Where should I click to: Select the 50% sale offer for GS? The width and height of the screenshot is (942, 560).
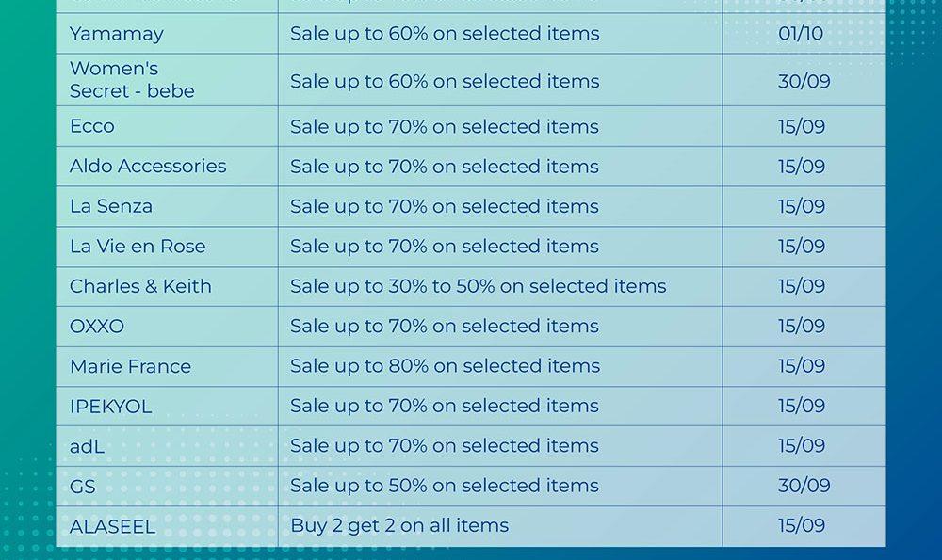(x=444, y=486)
